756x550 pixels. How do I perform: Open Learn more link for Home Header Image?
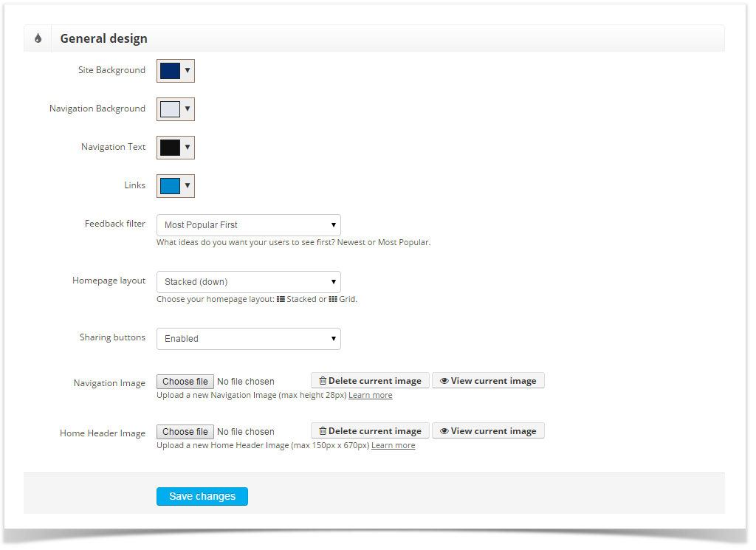393,445
